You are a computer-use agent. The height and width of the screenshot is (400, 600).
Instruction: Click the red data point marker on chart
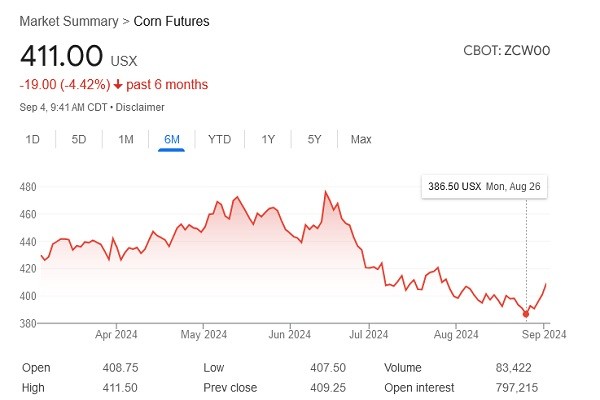click(x=526, y=314)
